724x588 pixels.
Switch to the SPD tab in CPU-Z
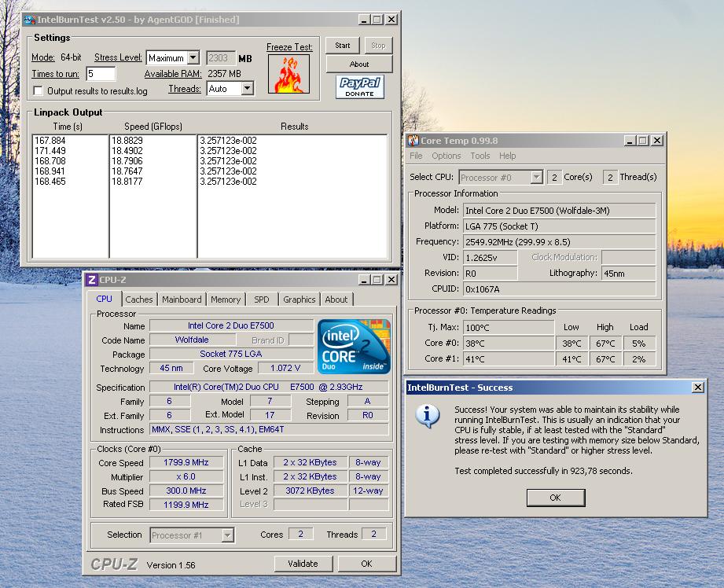pyautogui.click(x=261, y=300)
